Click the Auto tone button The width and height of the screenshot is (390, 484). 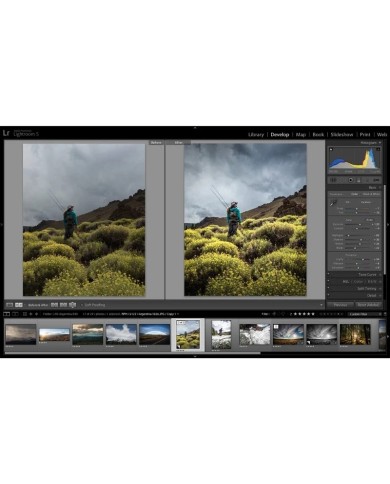(x=370, y=220)
